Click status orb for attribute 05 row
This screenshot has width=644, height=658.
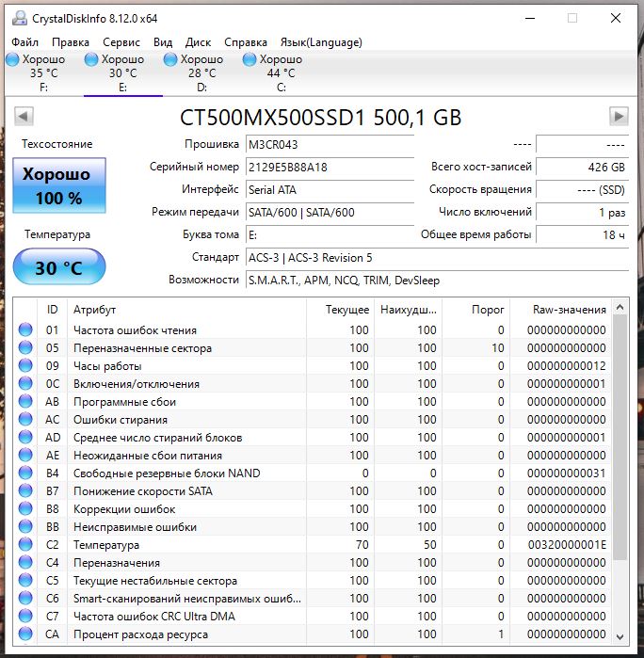coord(25,347)
